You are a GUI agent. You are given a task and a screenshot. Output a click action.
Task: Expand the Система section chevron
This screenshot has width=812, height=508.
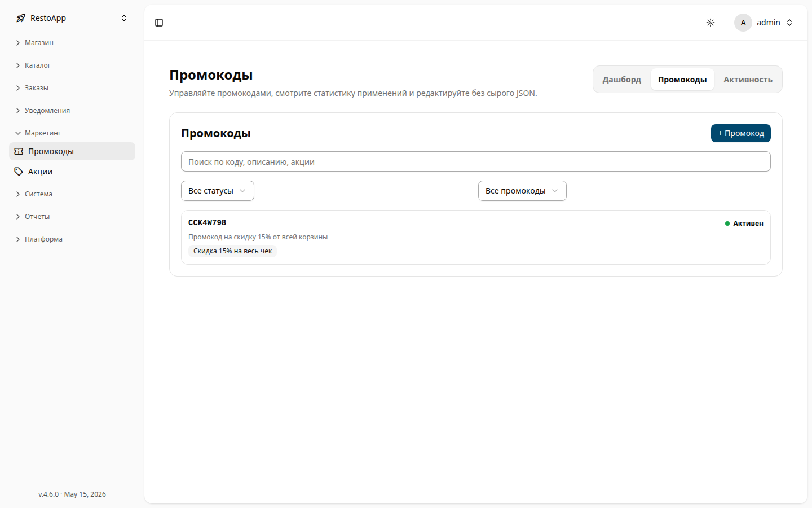point(18,194)
